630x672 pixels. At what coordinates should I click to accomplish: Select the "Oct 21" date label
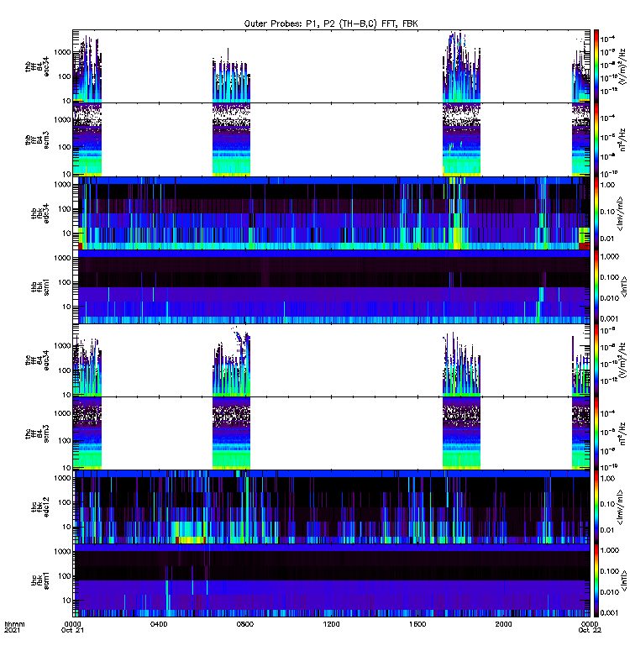click(x=72, y=630)
